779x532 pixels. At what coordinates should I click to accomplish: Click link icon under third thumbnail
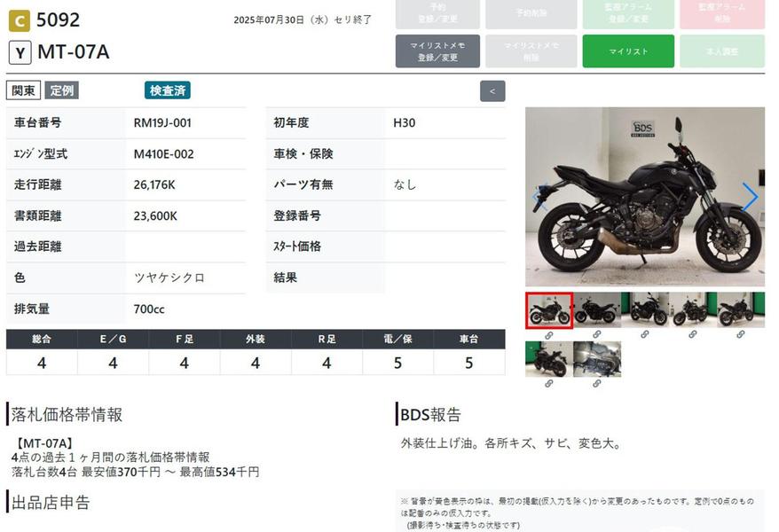pos(645,335)
